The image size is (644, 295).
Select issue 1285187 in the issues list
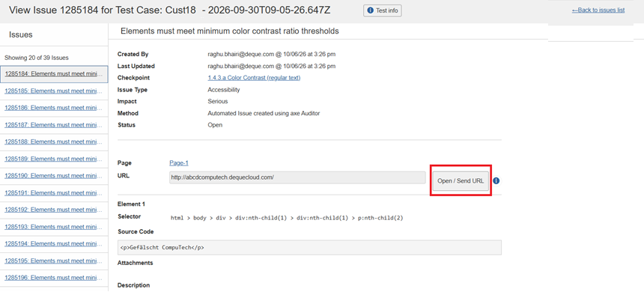point(54,124)
